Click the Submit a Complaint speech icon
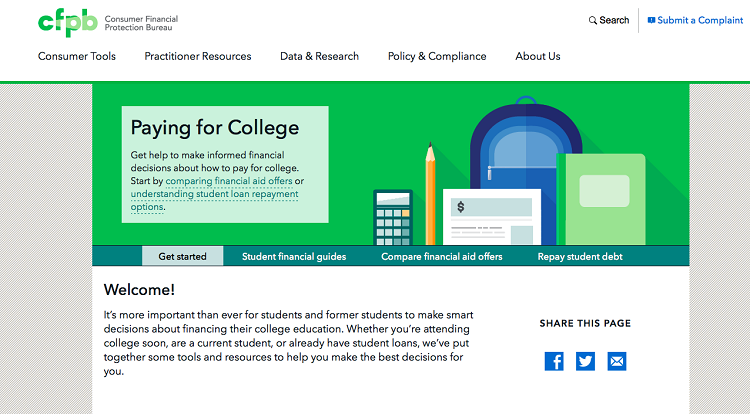Screen dimensions: 750x414 (x=651, y=20)
